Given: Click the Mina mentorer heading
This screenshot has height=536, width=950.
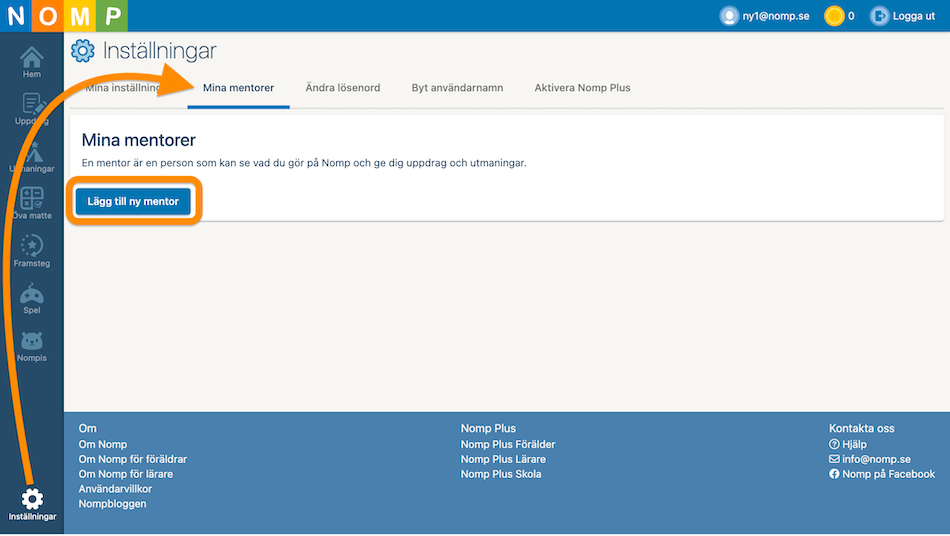Looking at the screenshot, I should coord(139,140).
